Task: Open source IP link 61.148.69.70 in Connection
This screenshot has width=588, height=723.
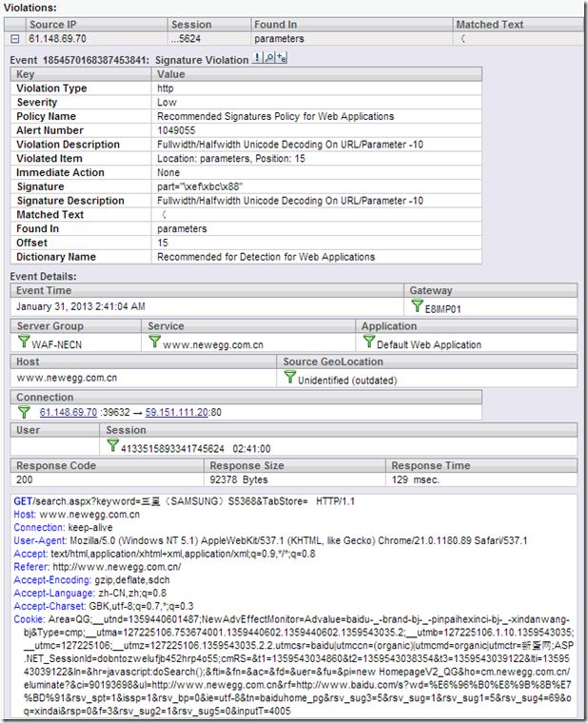Action: [69, 413]
